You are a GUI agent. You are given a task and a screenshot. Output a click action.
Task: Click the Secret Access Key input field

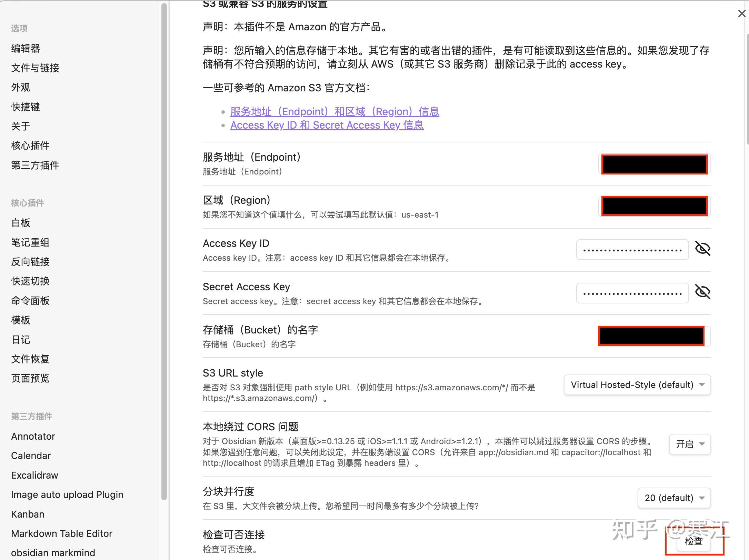click(632, 293)
